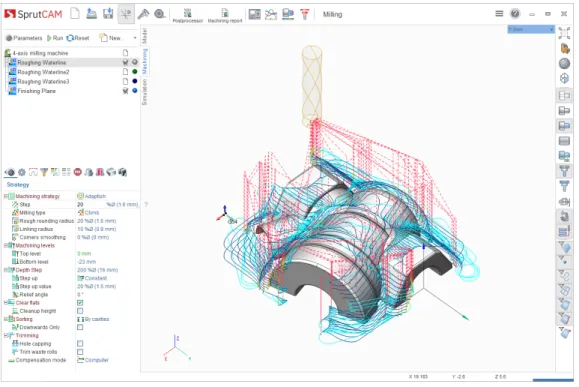Create a new project with the blank page icon

[75, 14]
